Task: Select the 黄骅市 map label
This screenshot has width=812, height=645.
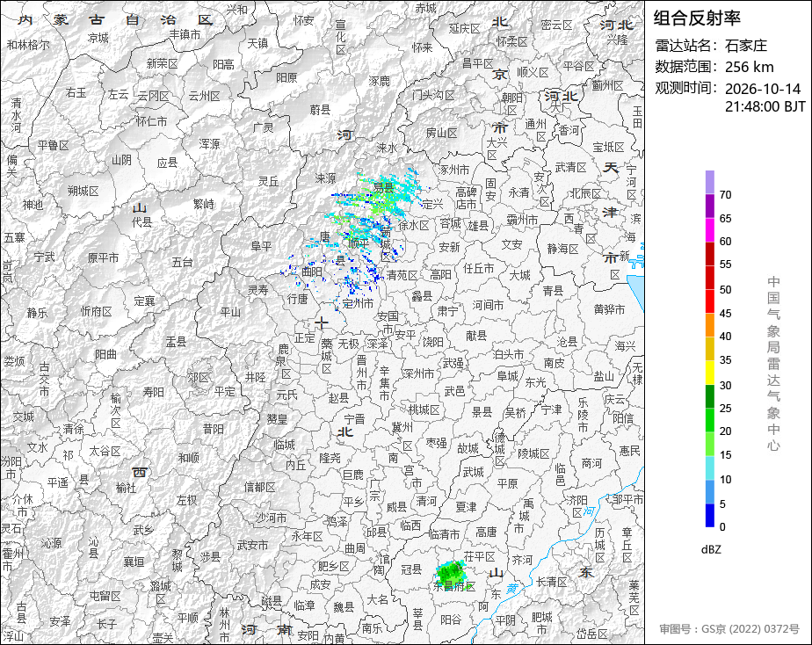Action: [x=609, y=309]
